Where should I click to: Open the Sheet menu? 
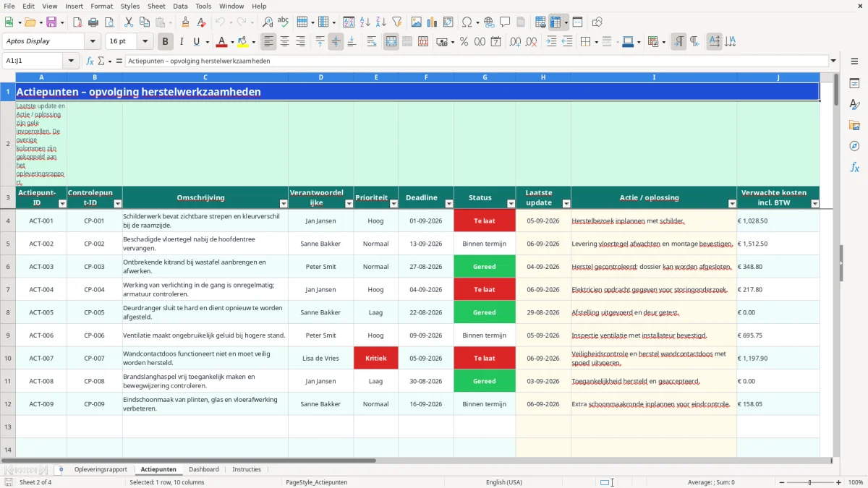[156, 6]
